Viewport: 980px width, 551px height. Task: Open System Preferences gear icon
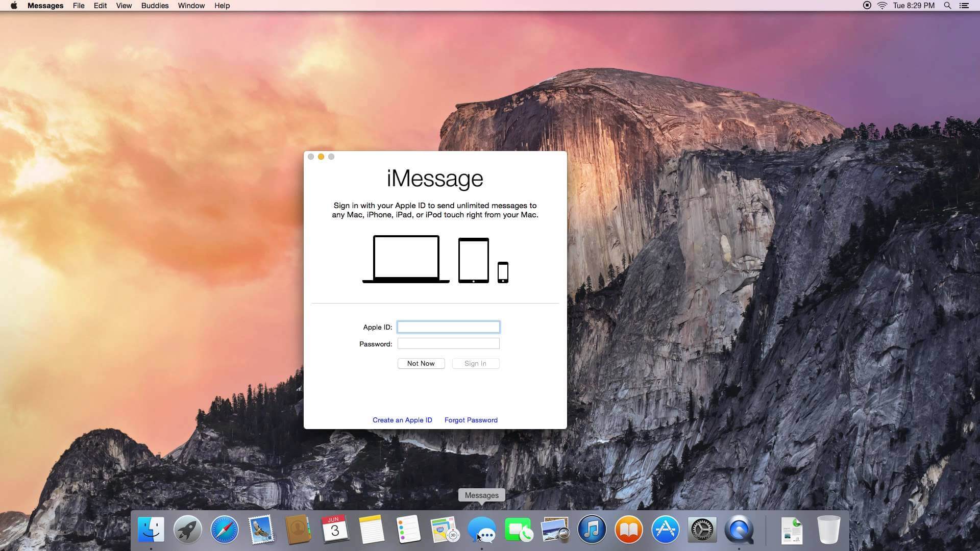(x=702, y=530)
